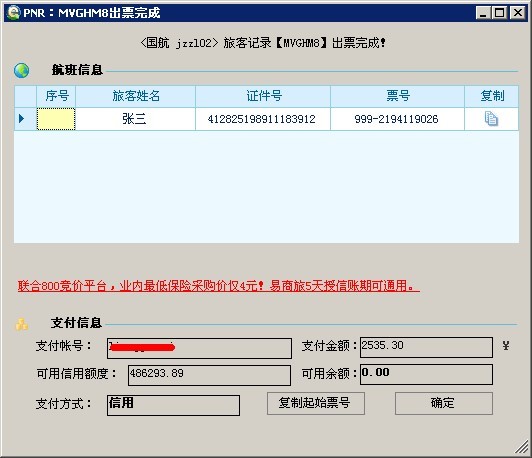
Task: Open the 联合800竞价平台 red promotional link
Action: (218, 286)
